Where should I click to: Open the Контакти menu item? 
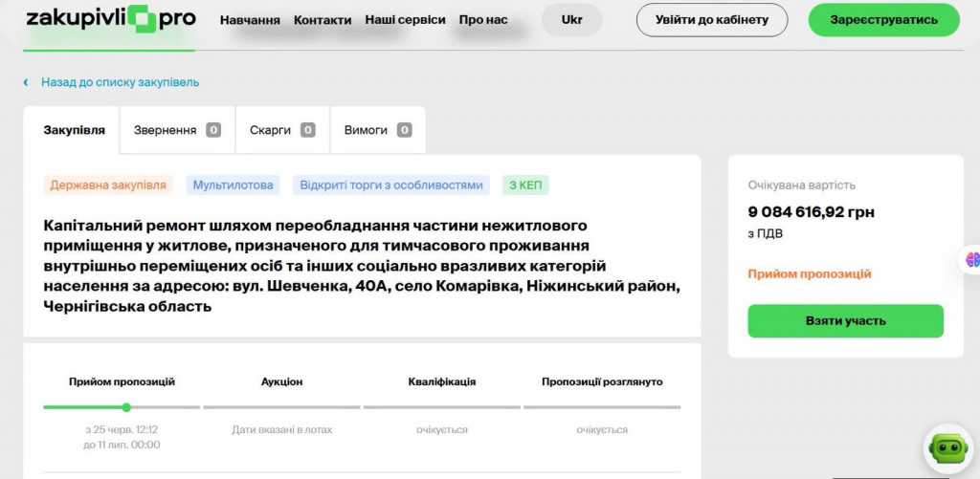pyautogui.click(x=323, y=20)
